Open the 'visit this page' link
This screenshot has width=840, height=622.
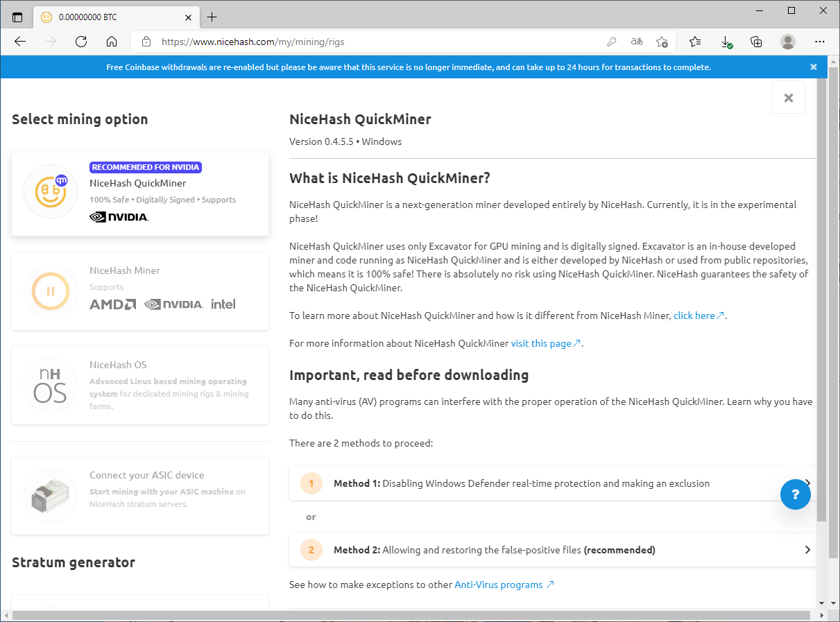click(545, 343)
